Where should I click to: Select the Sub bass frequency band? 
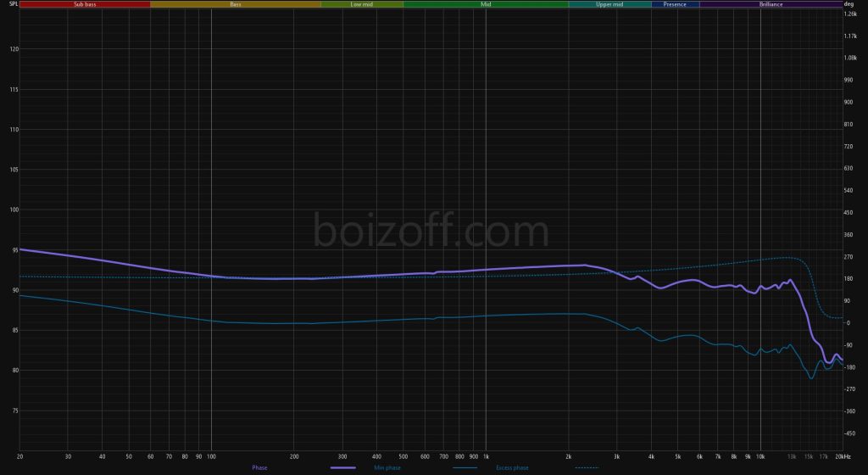(85, 4)
